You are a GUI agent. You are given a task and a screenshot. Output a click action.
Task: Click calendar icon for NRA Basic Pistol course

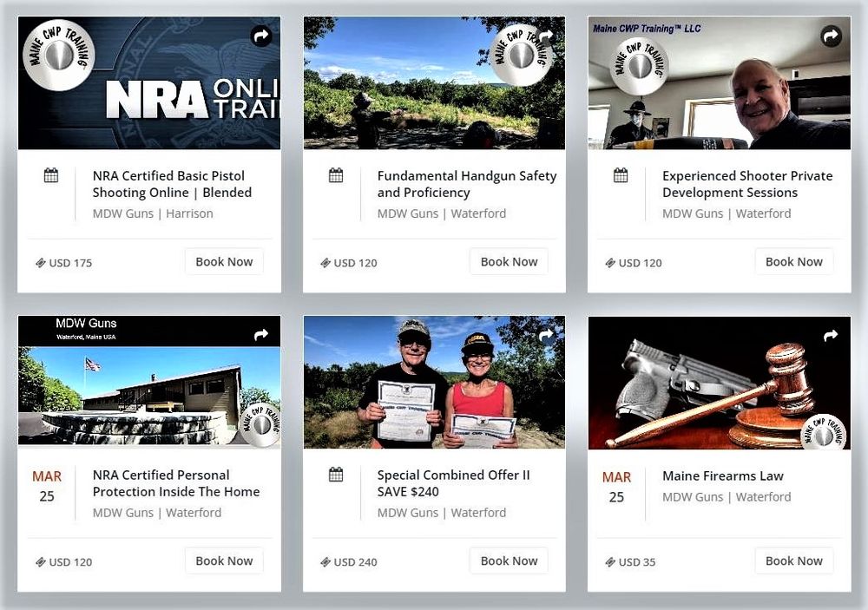(51, 176)
